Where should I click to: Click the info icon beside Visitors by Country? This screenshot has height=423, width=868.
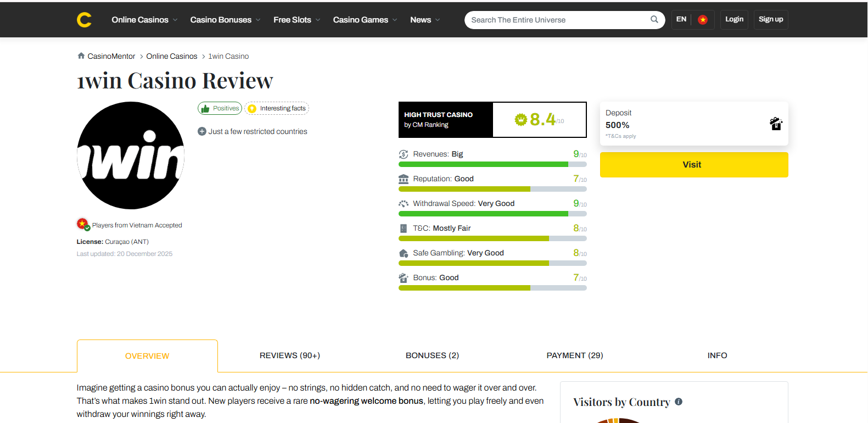[x=679, y=402]
